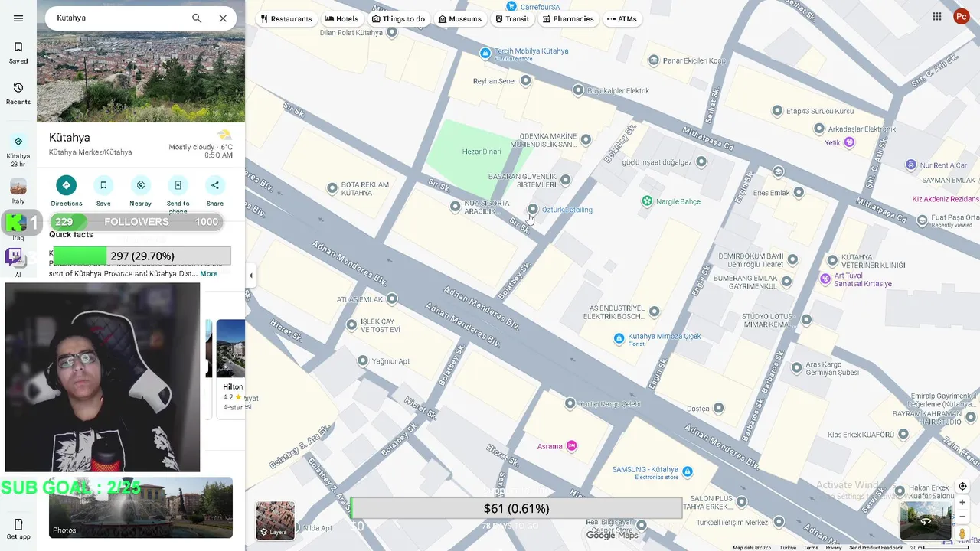
Task: Select the Aras Kargo Germiyan Şubesi pin
Action: pyautogui.click(x=797, y=368)
